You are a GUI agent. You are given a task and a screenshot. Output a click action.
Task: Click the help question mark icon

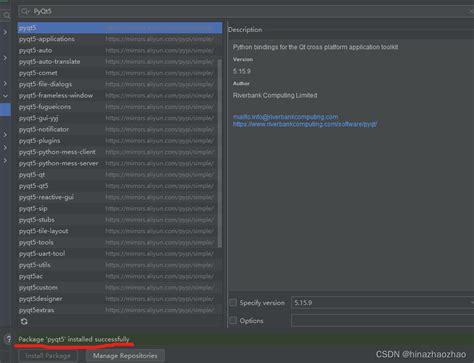8,339
